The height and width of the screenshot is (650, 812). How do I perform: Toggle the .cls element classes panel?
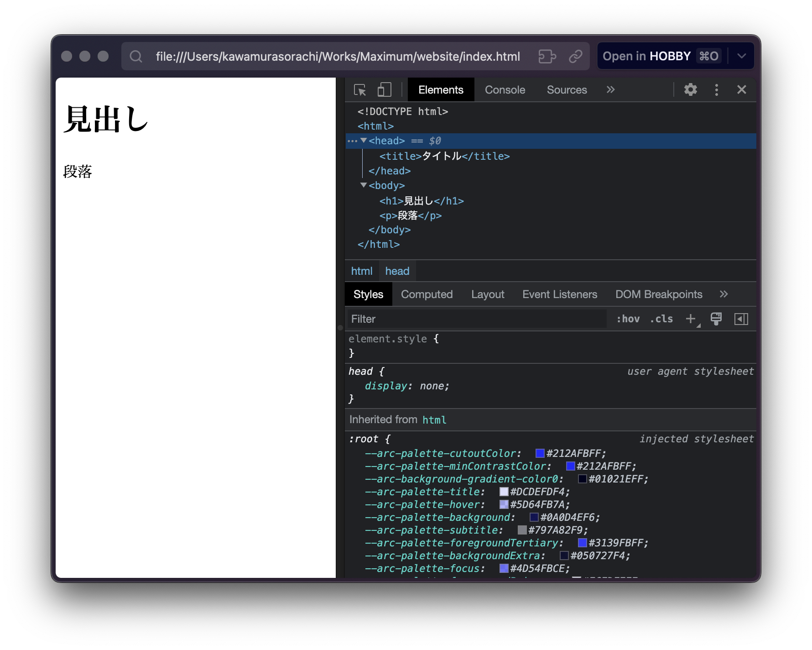point(661,319)
